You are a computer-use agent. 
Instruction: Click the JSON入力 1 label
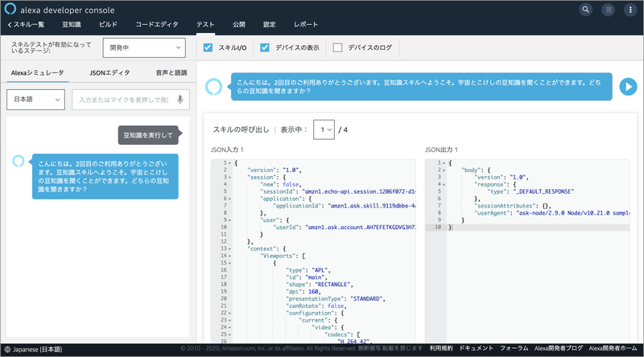(x=227, y=150)
